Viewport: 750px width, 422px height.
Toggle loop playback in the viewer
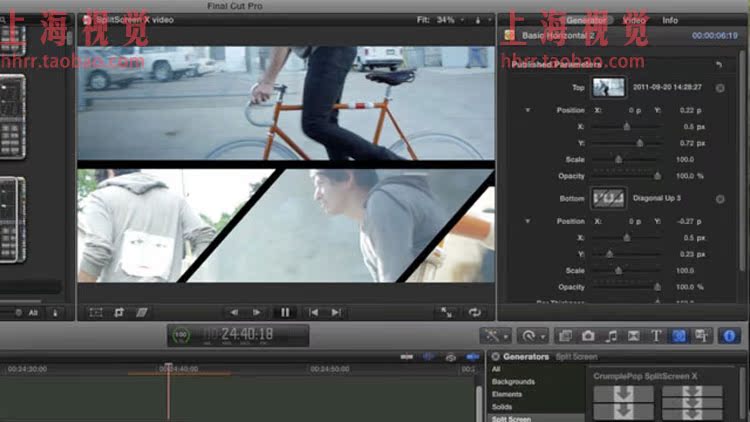tap(474, 312)
